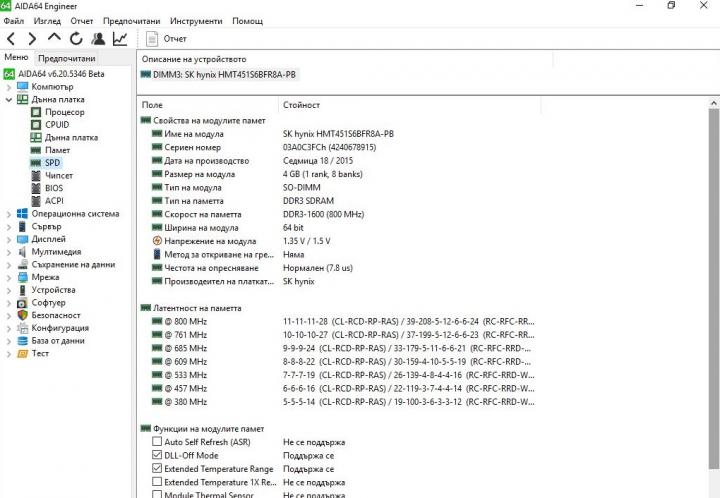
Task: Expand the Дисплей tree node
Action: [x=9, y=239]
